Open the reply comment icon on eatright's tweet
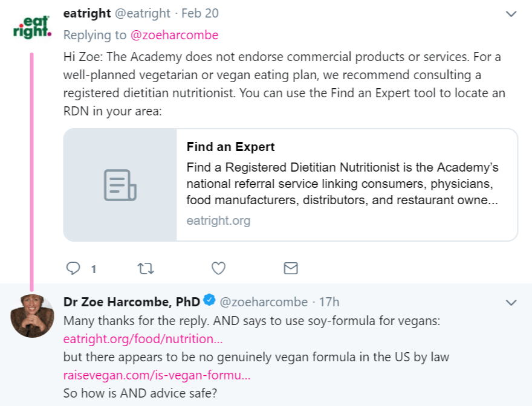This screenshot has height=406, width=532. (73, 268)
